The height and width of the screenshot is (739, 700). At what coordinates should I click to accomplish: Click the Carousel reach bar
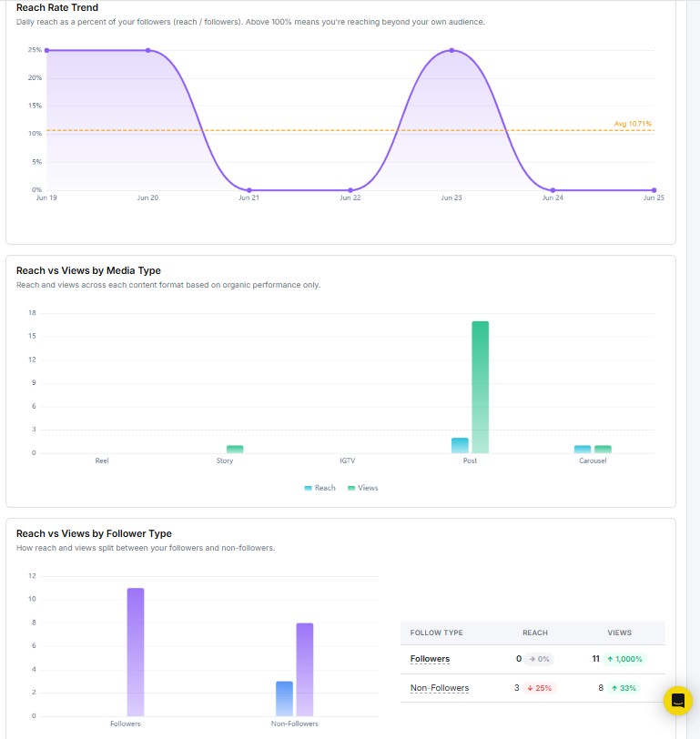tap(583, 450)
